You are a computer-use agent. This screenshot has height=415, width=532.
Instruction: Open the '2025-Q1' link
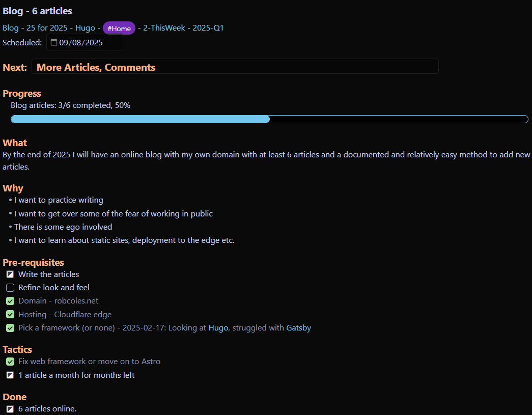pos(208,28)
